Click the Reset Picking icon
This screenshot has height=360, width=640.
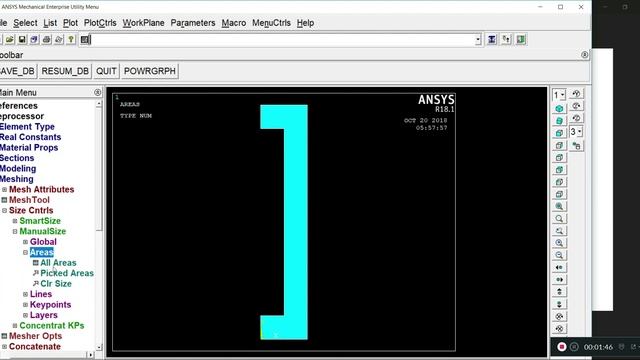coord(507,40)
